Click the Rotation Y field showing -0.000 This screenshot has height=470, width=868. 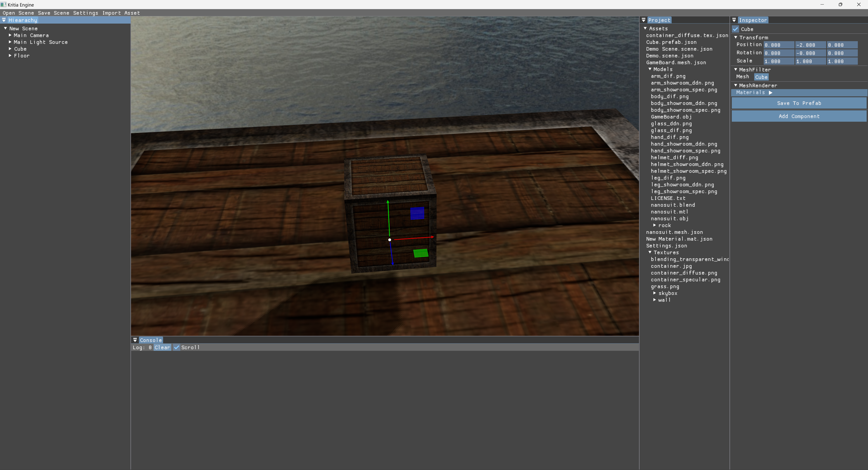(810, 53)
